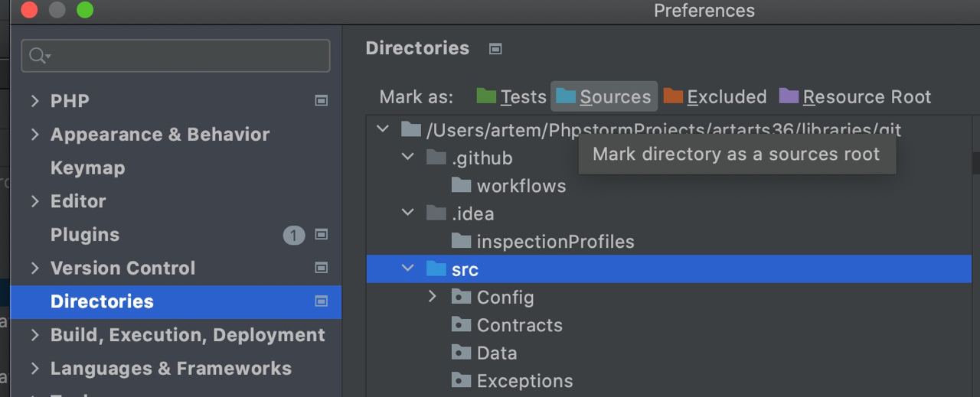Open the Plugins settings page
Viewport: 980px width, 397px height.
pos(84,235)
